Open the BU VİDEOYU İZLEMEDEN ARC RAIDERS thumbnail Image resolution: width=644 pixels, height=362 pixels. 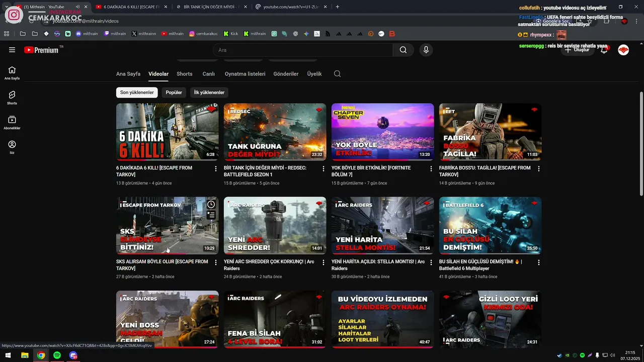coord(382,319)
